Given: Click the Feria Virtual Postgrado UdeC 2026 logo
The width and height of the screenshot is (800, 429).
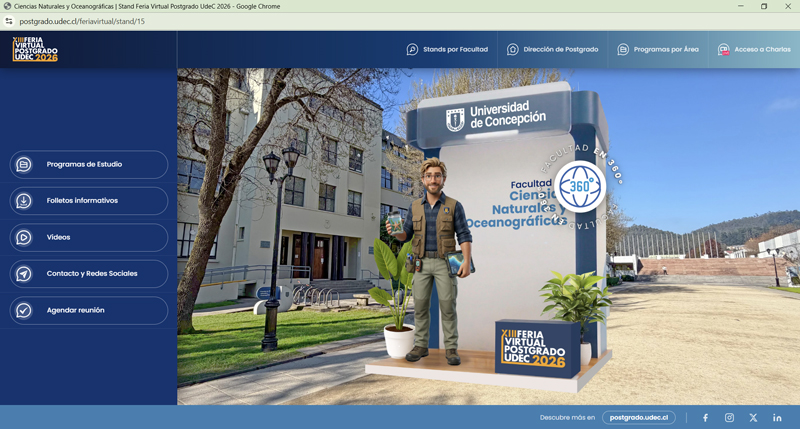Looking at the screenshot, I should coord(35,49).
